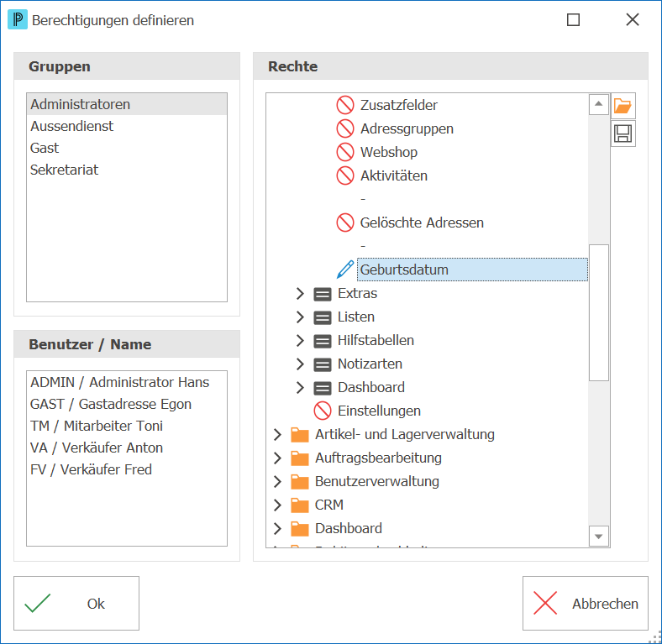Screen dimensions: 662x644
Task: Select user TM / Mitarbeiter Toni
Action: 127,426
